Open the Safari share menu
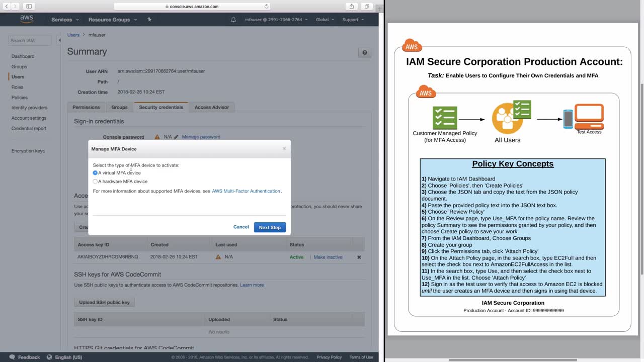The image size is (644, 362). pyautogui.click(x=352, y=7)
